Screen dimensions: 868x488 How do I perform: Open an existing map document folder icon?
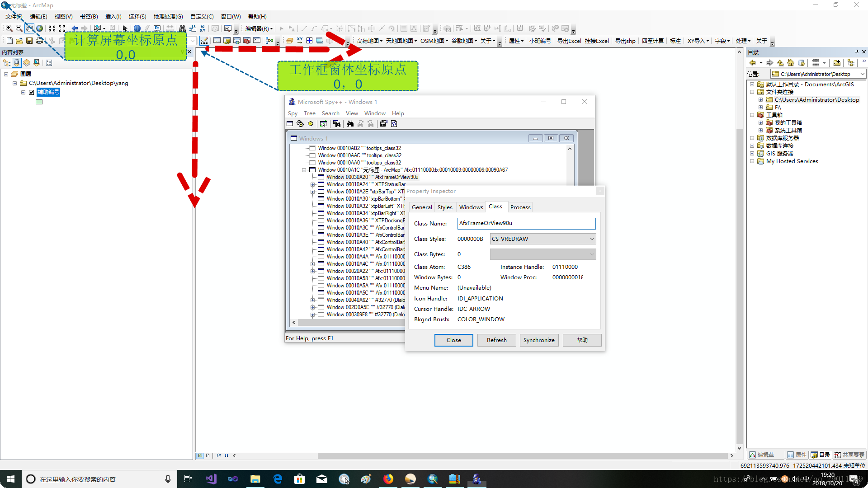(x=19, y=41)
